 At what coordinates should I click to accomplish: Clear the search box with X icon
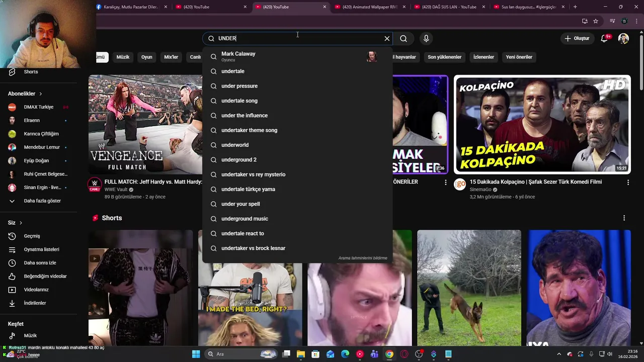tap(387, 38)
